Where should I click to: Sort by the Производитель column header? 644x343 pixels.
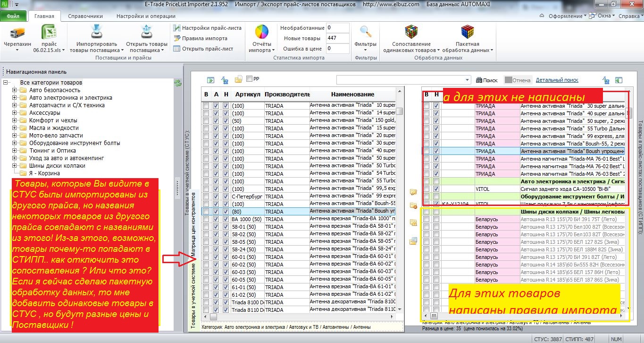click(x=286, y=94)
